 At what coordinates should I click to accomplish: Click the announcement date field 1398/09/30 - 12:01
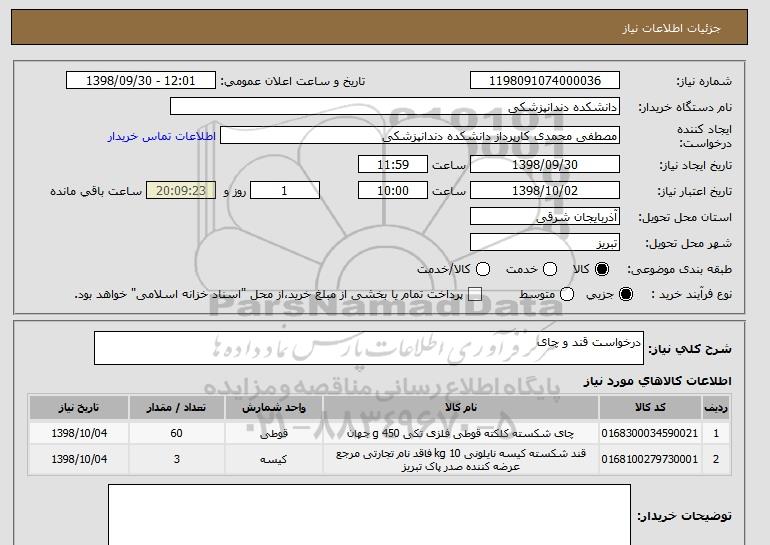coord(140,81)
